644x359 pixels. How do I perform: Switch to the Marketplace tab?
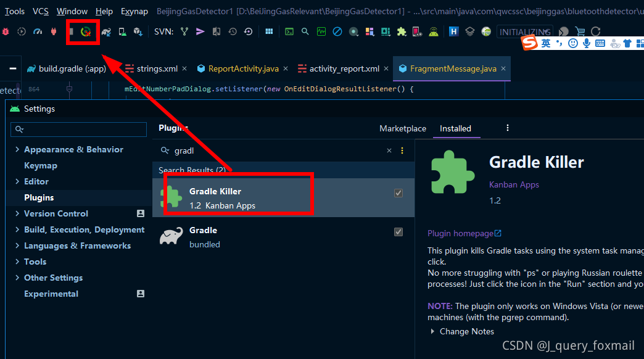coord(403,128)
